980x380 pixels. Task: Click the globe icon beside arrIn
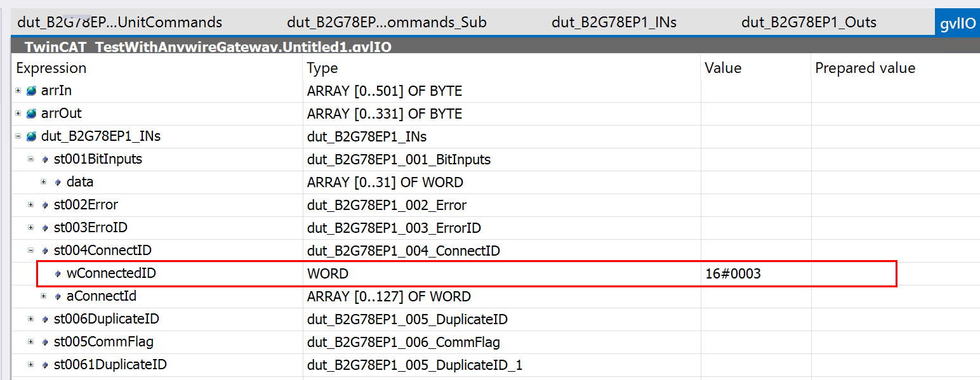pos(31,91)
